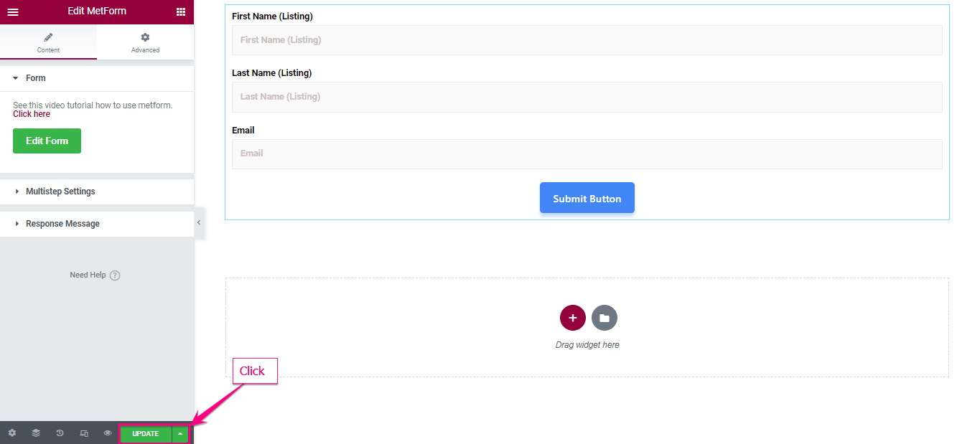Open the History icon
980x444 pixels.
60,433
